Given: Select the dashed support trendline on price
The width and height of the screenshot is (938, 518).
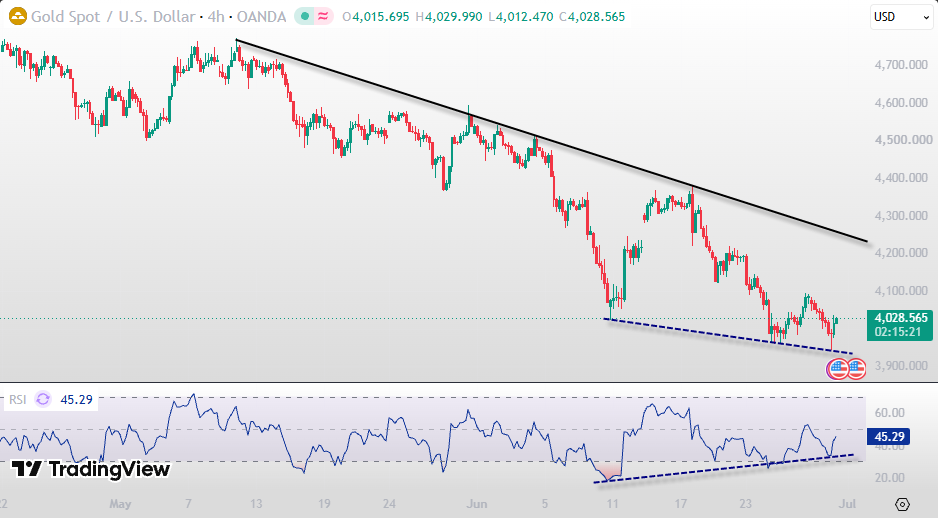Looking at the screenshot, I should pyautogui.click(x=728, y=336).
